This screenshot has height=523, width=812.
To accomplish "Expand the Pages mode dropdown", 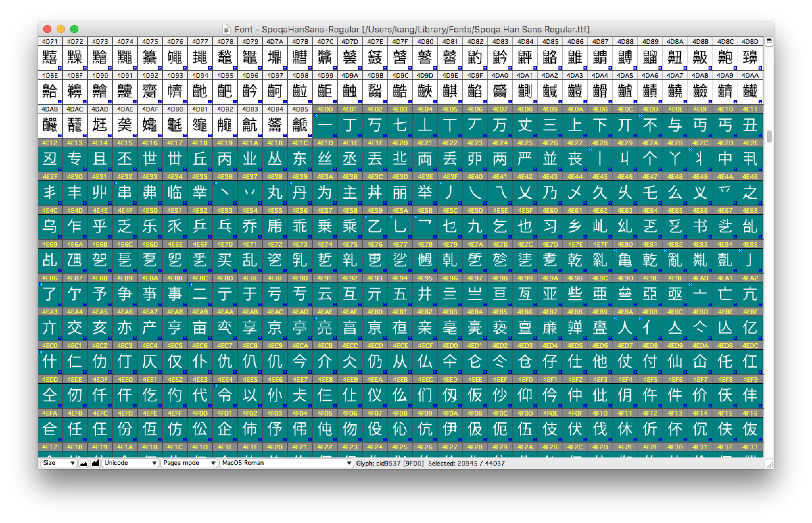I will (x=189, y=463).
